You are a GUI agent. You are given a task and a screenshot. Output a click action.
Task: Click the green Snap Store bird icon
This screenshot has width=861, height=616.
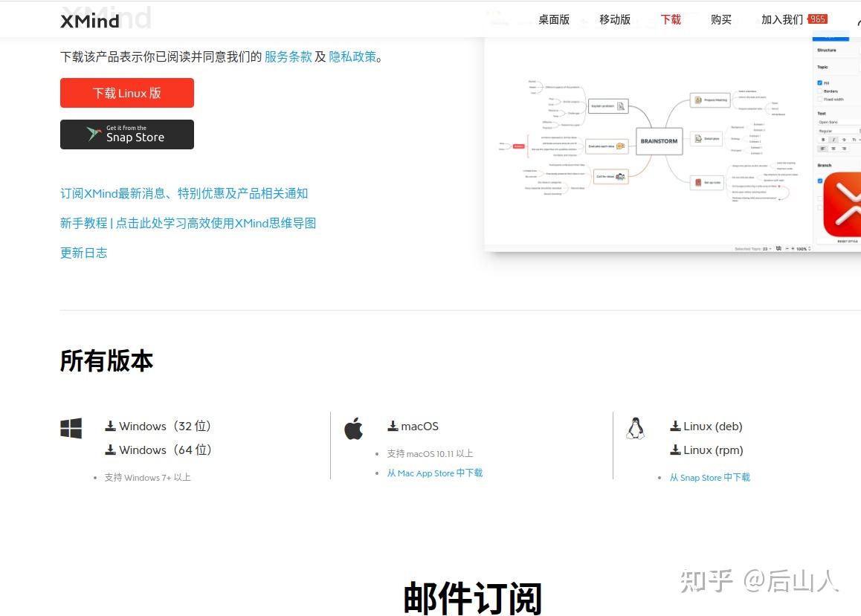coord(93,133)
